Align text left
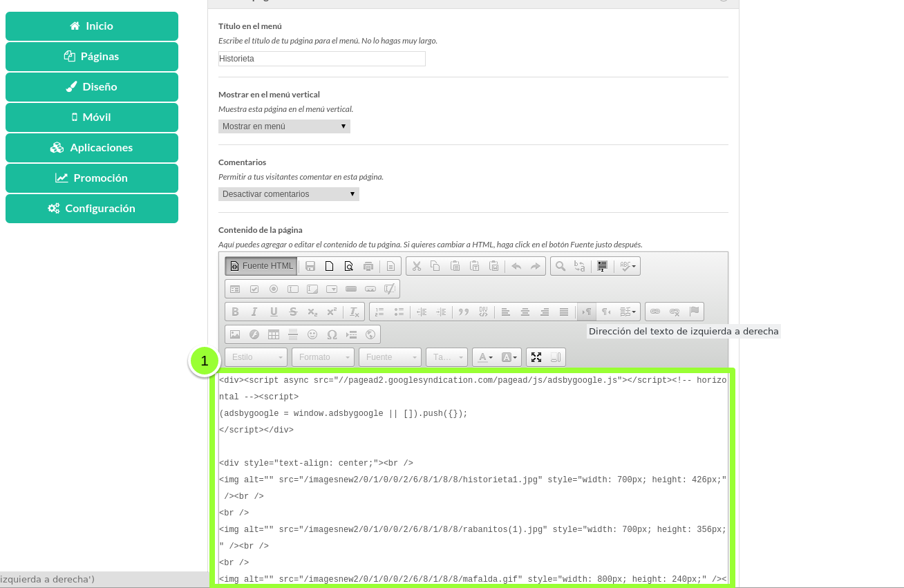The width and height of the screenshot is (904, 588). click(x=506, y=312)
